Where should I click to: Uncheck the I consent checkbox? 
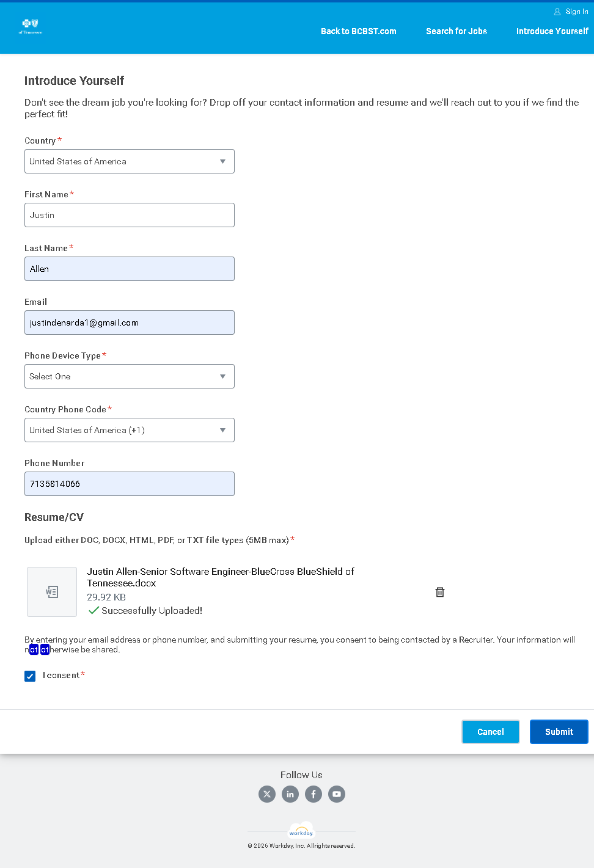pos(30,676)
